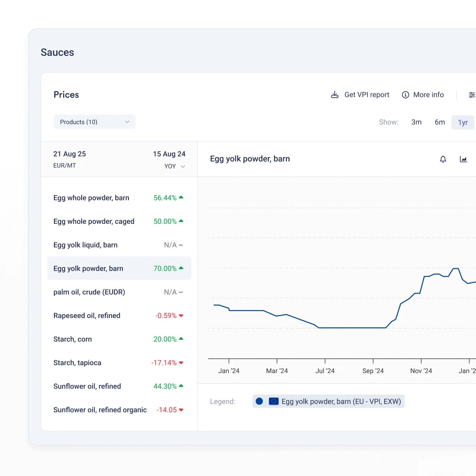Click the 21 Aug 25 date header
476x476 pixels.
69,154
